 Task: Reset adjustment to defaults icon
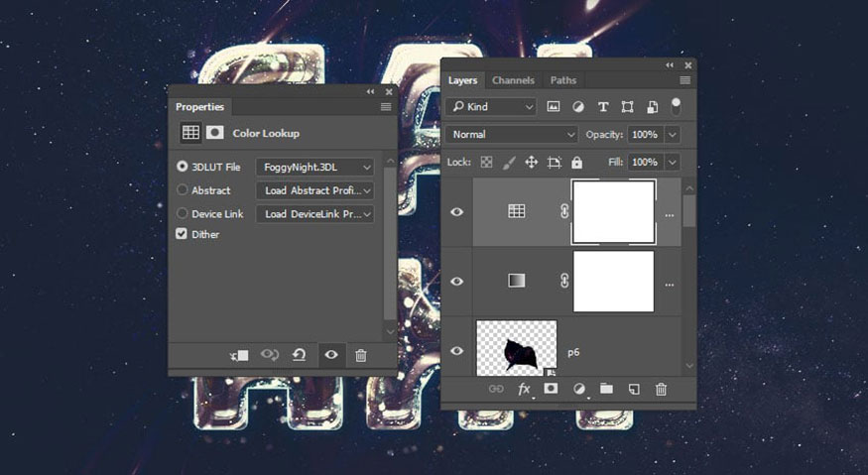tap(299, 355)
